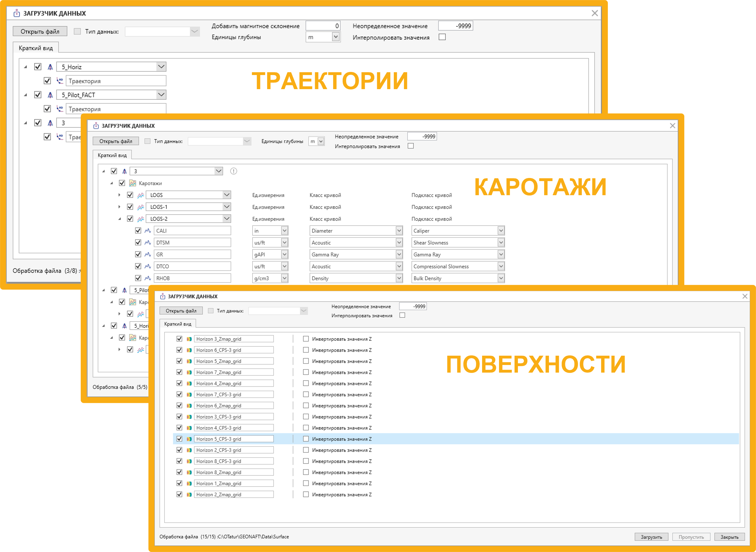Click the magnetic declination input field

pos(323,26)
